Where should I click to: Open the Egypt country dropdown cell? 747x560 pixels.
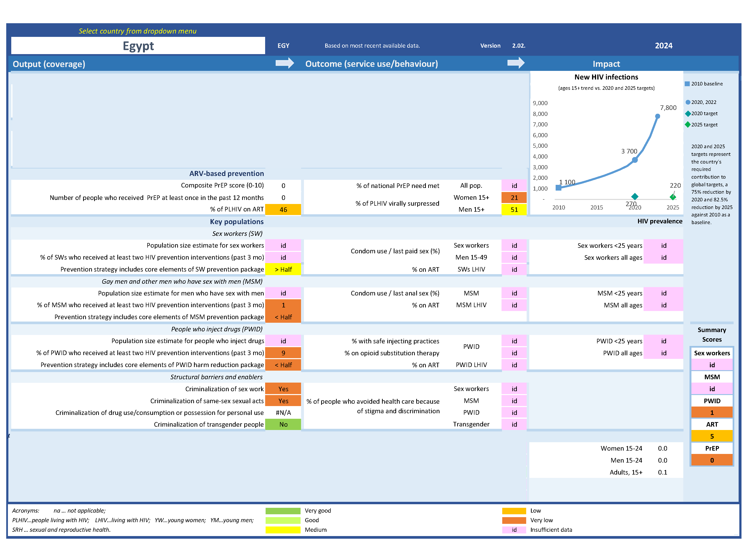(138, 45)
